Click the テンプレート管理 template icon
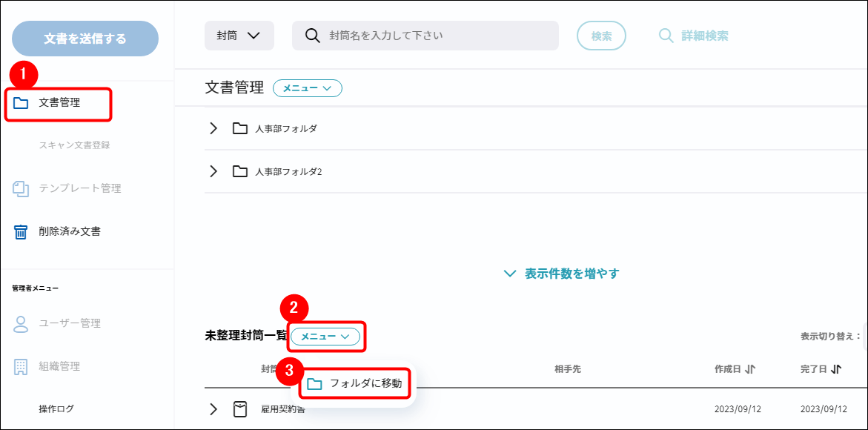The image size is (868, 430). 21,188
